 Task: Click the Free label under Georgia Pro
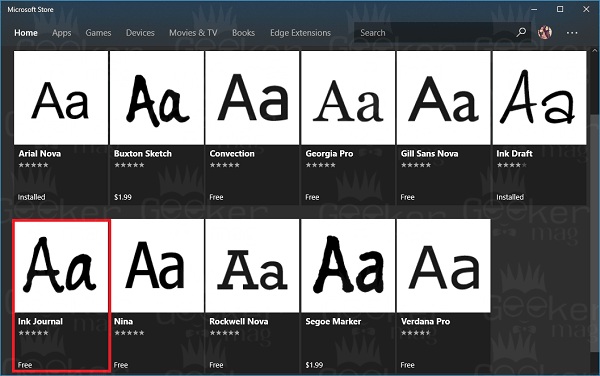pyautogui.click(x=312, y=197)
